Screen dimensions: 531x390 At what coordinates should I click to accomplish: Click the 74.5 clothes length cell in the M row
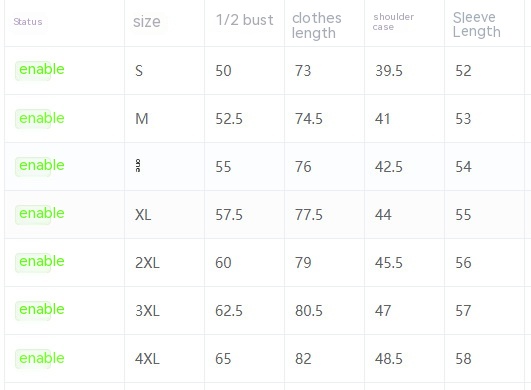point(309,119)
